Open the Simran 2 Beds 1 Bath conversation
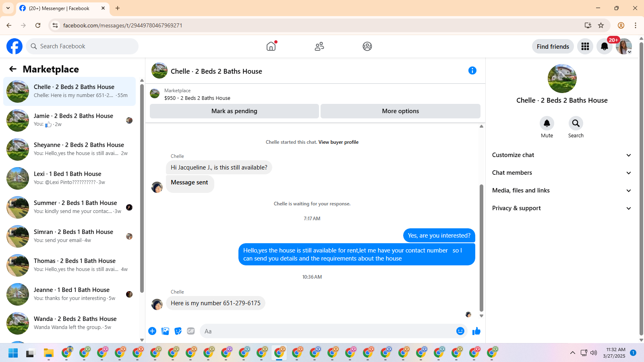 click(x=70, y=236)
